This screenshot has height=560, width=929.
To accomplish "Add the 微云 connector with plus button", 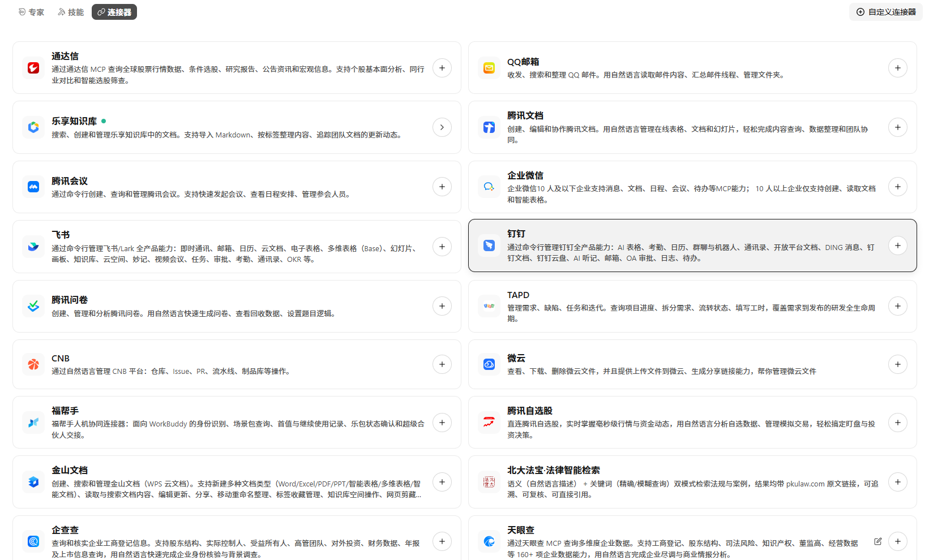I will click(x=898, y=364).
